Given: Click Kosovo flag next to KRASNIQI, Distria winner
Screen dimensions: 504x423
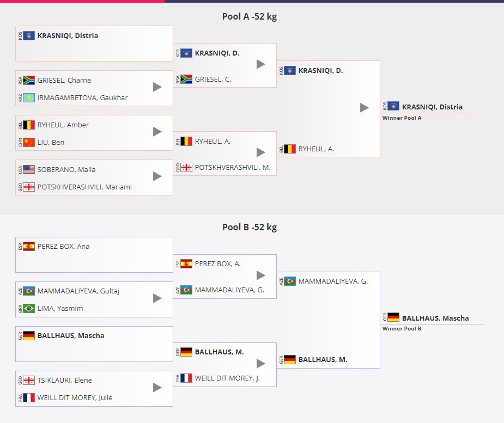Looking at the screenshot, I should click(x=393, y=106).
